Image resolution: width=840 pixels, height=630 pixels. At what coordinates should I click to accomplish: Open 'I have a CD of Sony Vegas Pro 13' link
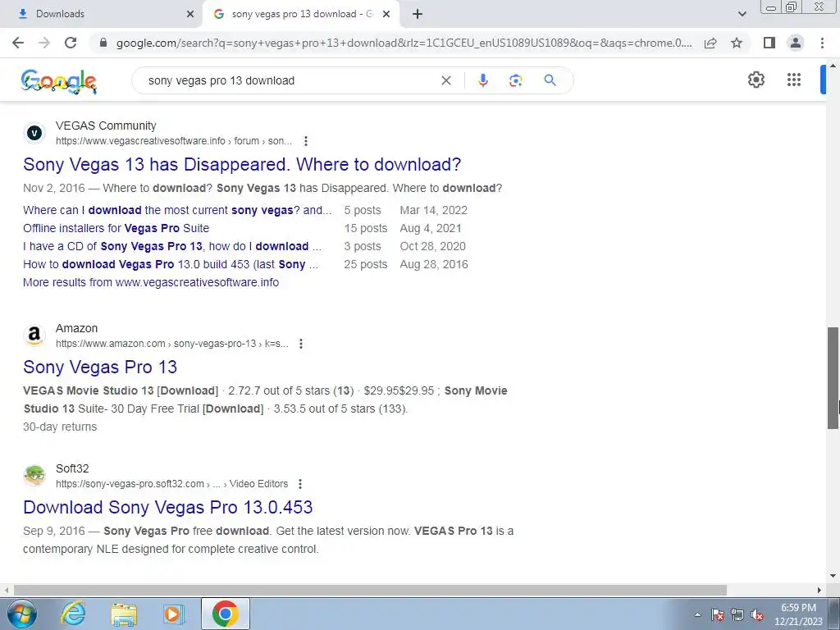pyautogui.click(x=172, y=246)
